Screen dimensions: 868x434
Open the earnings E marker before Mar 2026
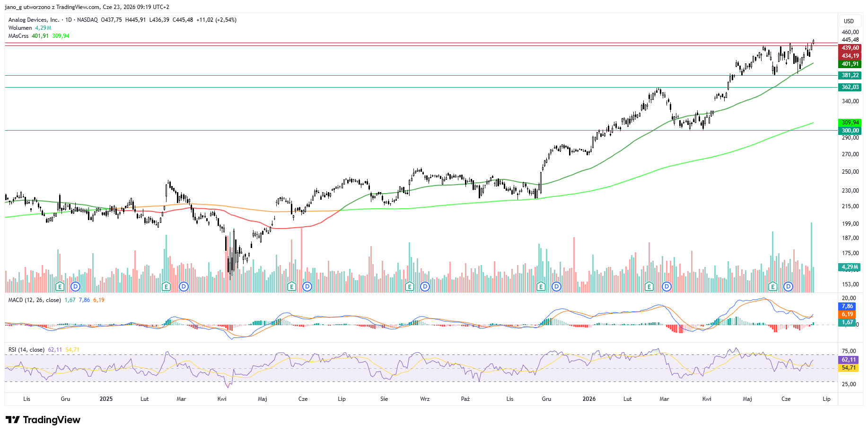[649, 286]
